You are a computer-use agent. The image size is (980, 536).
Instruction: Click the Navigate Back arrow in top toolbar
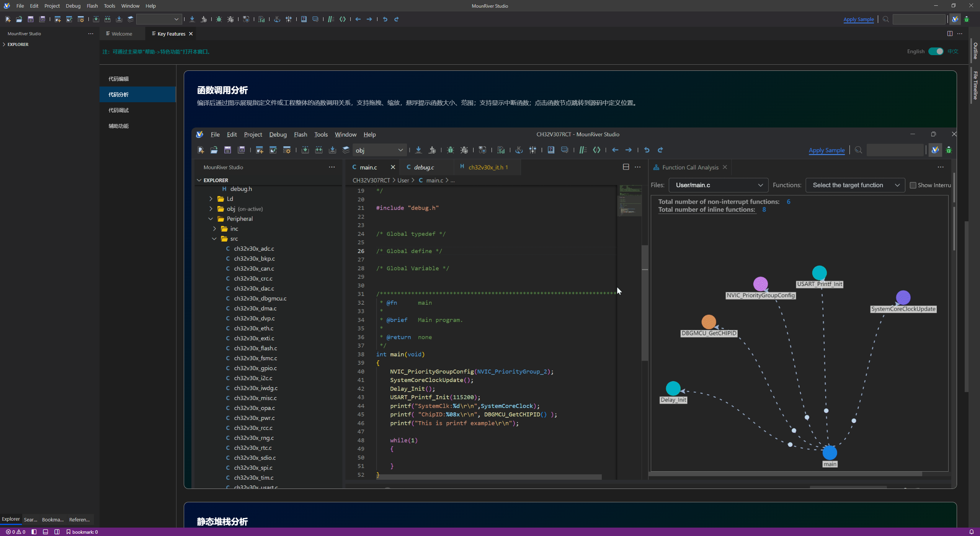click(358, 19)
